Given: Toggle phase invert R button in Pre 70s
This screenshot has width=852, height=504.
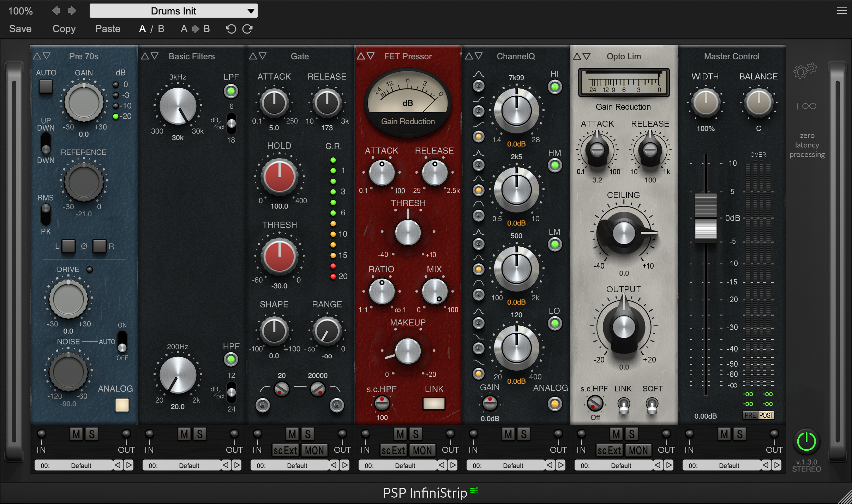Looking at the screenshot, I should tap(99, 246).
